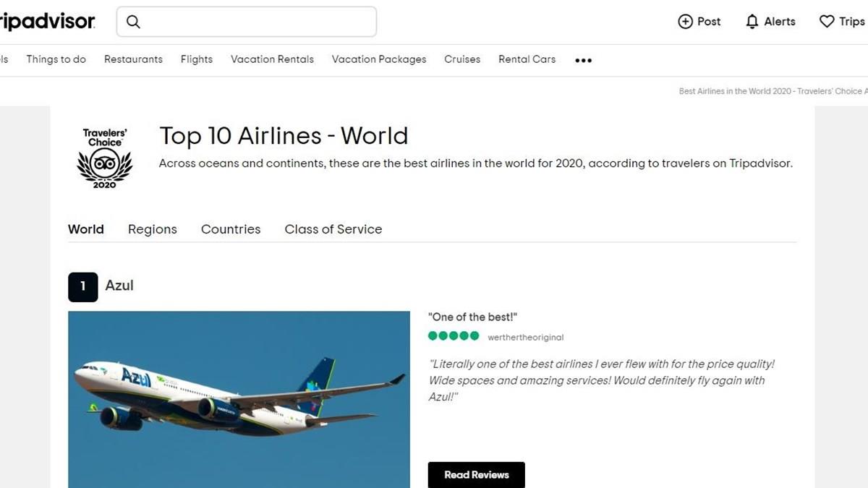This screenshot has height=488, width=868.
Task: Open Alerts bell icon
Action: point(752,22)
